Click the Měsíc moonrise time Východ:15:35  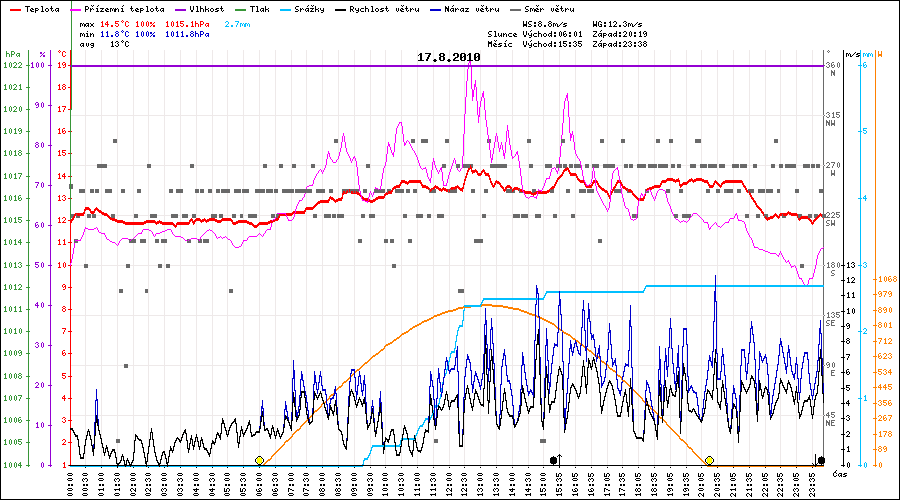(x=552, y=44)
